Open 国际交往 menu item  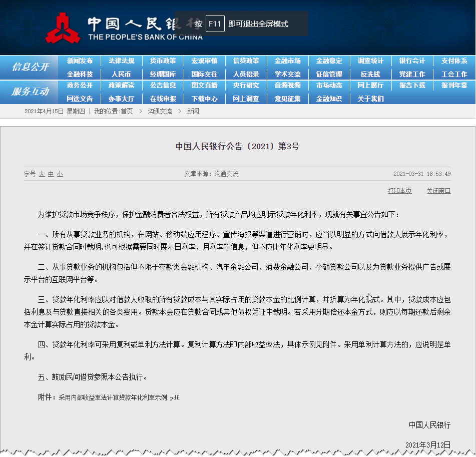point(205,74)
